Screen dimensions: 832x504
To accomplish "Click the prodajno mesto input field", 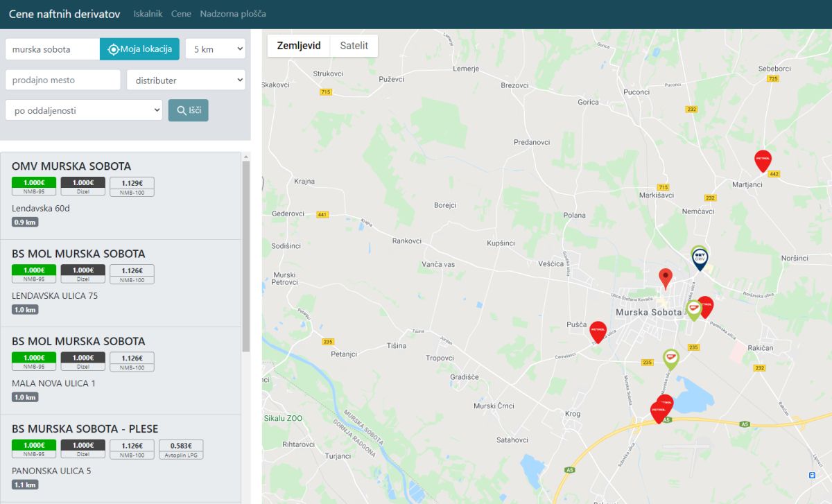I will (x=63, y=80).
